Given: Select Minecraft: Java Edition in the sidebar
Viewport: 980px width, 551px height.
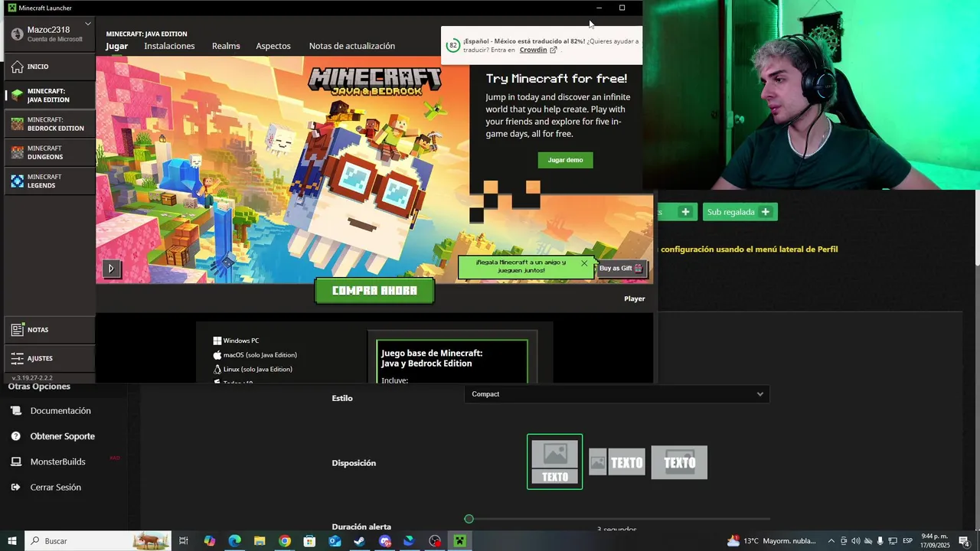Looking at the screenshot, I should click(49, 96).
